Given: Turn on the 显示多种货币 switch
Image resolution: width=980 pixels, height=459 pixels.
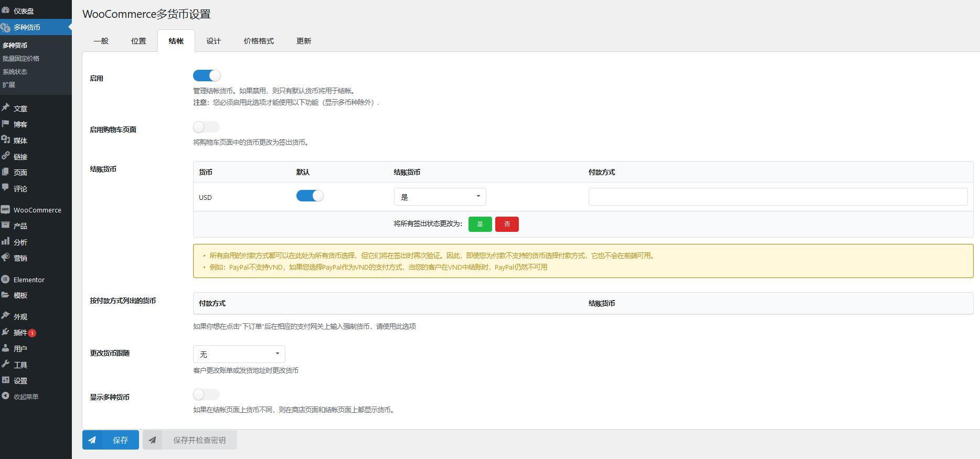Looking at the screenshot, I should point(206,394).
